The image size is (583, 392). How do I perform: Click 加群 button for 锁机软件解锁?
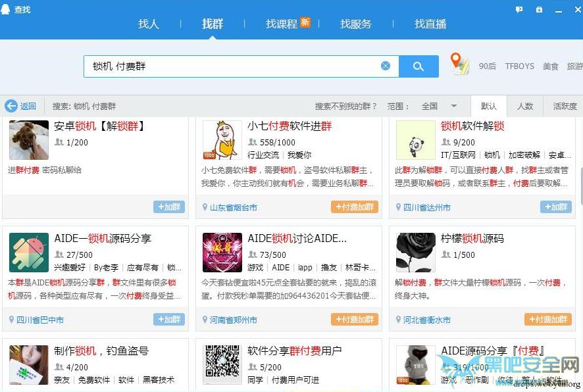tap(556, 207)
